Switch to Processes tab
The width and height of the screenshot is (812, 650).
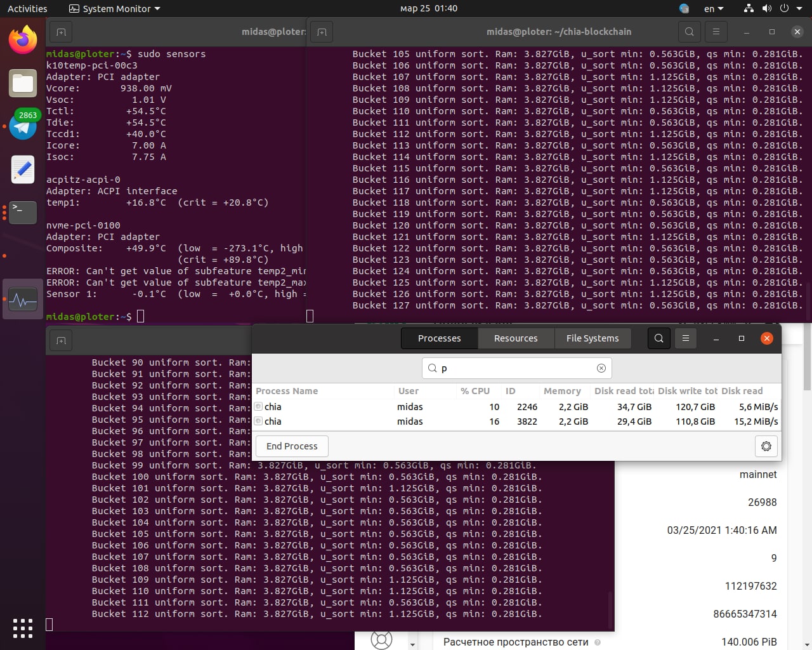point(439,338)
